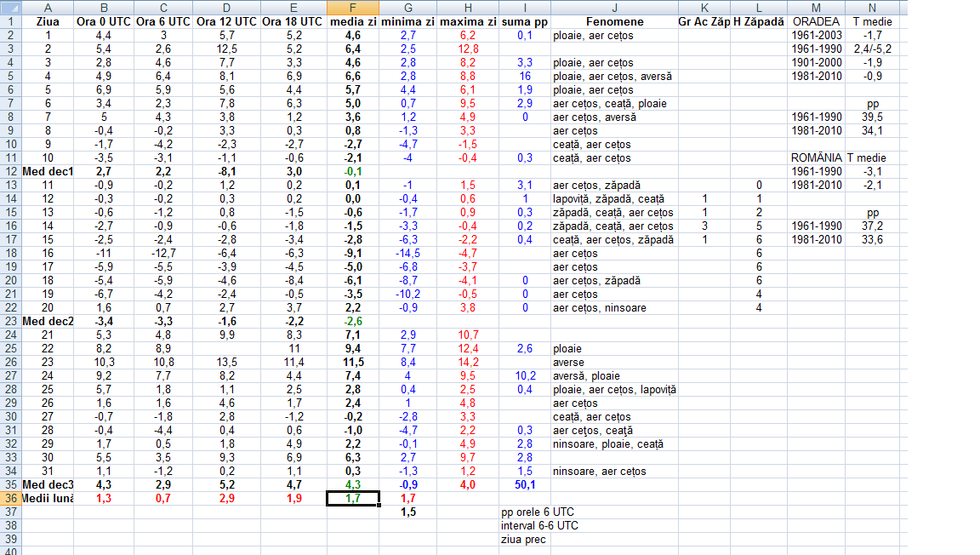This screenshot has height=555, width=980.
Task: Click the '-12,7' cell in column C
Action: pos(163,254)
